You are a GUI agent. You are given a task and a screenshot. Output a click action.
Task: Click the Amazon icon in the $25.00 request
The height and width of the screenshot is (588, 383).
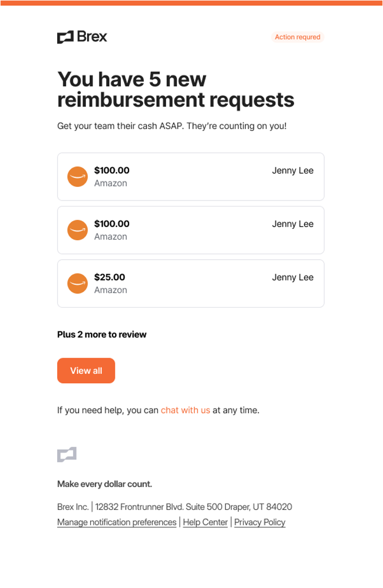(77, 284)
